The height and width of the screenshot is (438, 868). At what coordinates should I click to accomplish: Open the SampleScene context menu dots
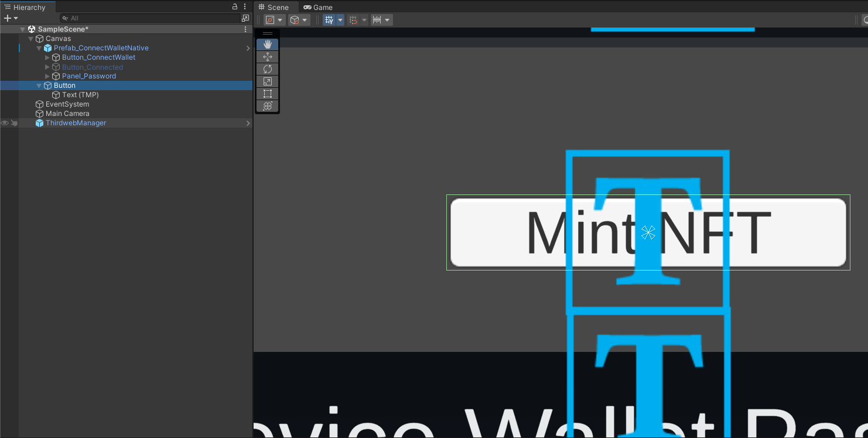pos(245,29)
